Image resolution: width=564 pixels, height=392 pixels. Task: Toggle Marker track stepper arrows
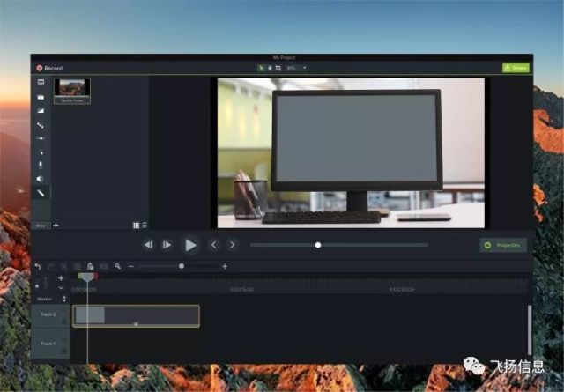pos(64,299)
